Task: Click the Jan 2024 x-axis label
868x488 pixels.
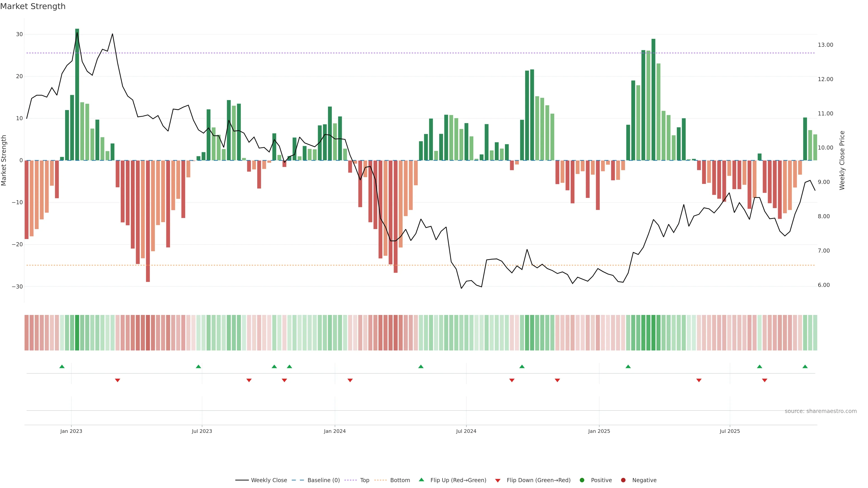Action: tap(335, 431)
